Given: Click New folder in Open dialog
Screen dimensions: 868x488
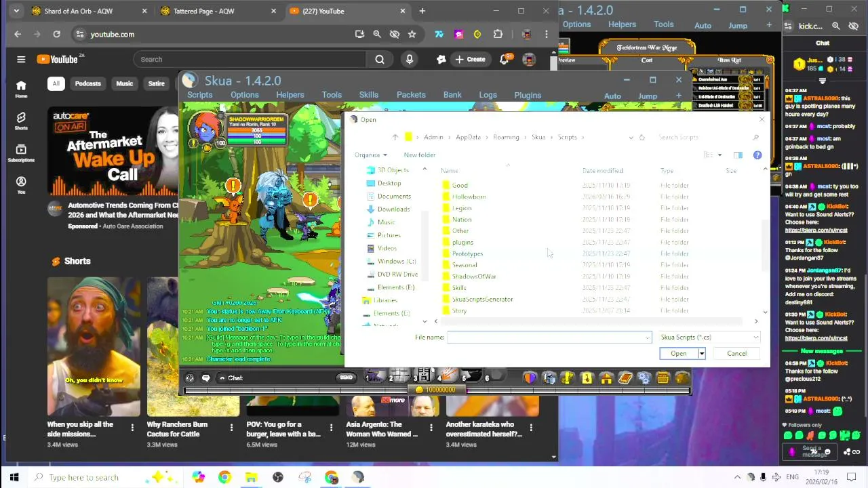Looking at the screenshot, I should tap(420, 155).
